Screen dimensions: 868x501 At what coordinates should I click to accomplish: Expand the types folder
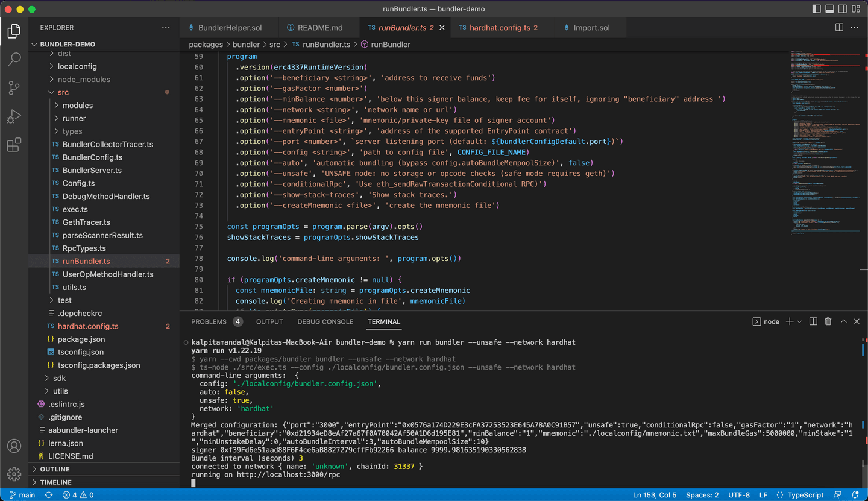pyautogui.click(x=104, y=131)
